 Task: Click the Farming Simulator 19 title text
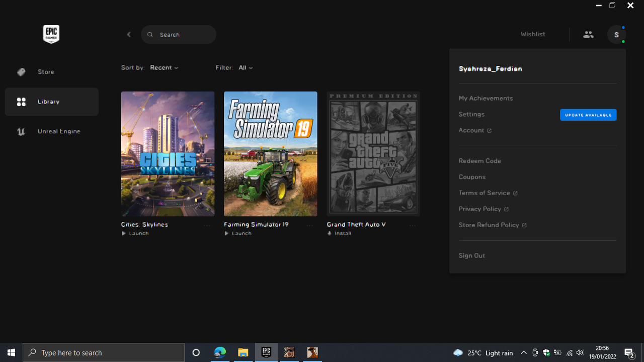click(256, 224)
